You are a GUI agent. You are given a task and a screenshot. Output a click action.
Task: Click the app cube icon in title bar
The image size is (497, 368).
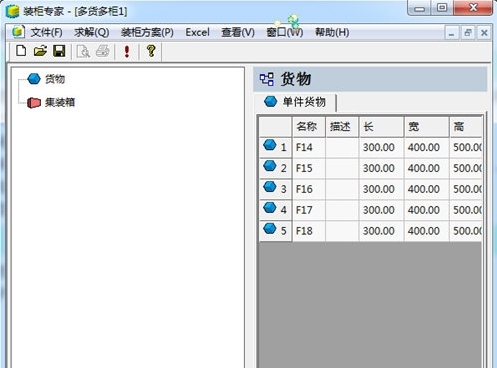(13, 11)
